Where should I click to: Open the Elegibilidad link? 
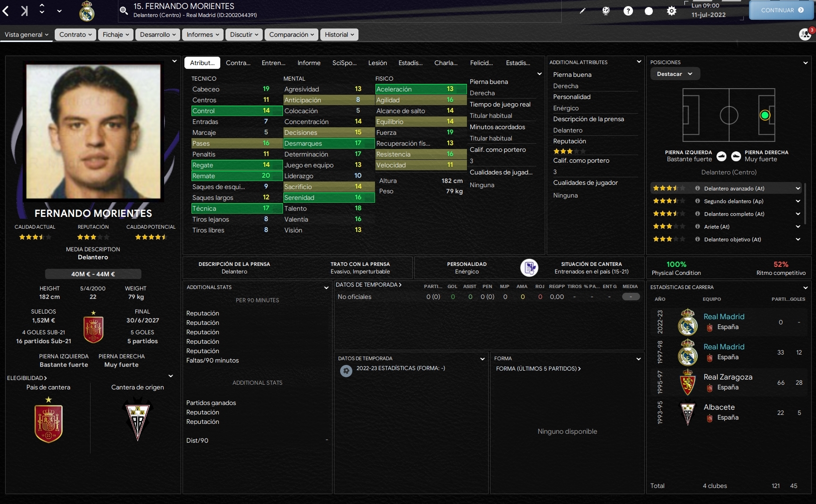[x=27, y=378]
